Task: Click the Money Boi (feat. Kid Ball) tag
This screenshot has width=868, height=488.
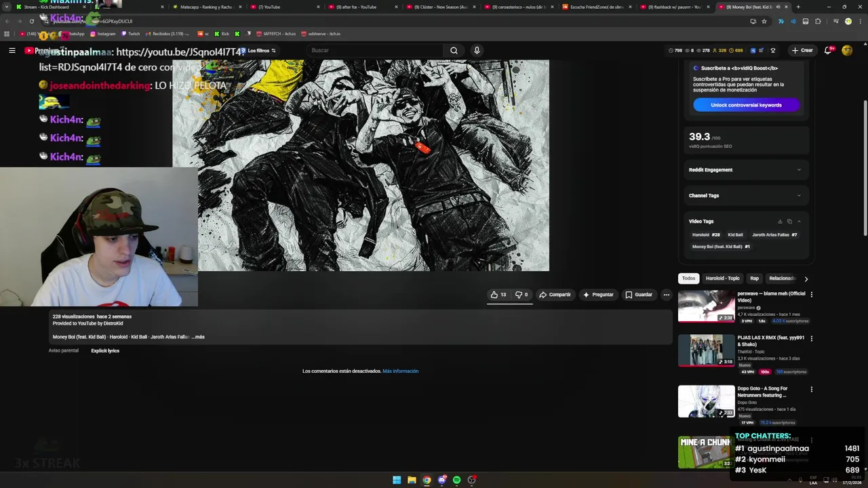Action: [x=721, y=247]
